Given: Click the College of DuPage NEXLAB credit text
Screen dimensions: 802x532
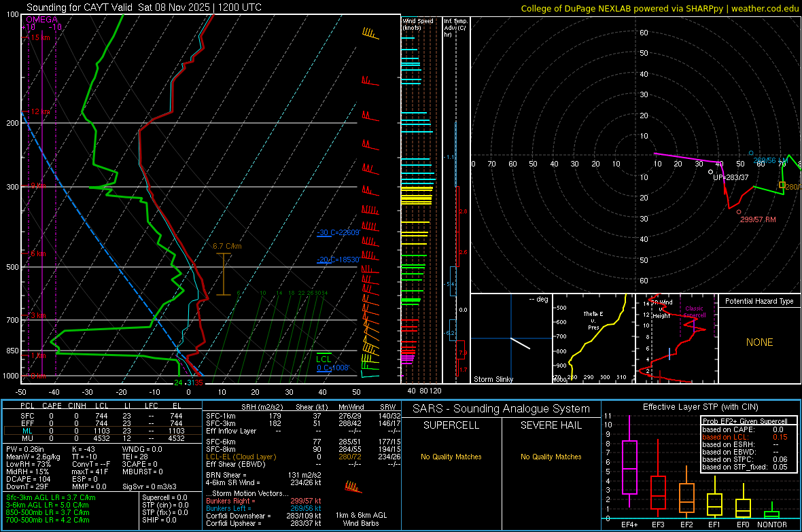Looking at the screenshot, I should (659, 9).
